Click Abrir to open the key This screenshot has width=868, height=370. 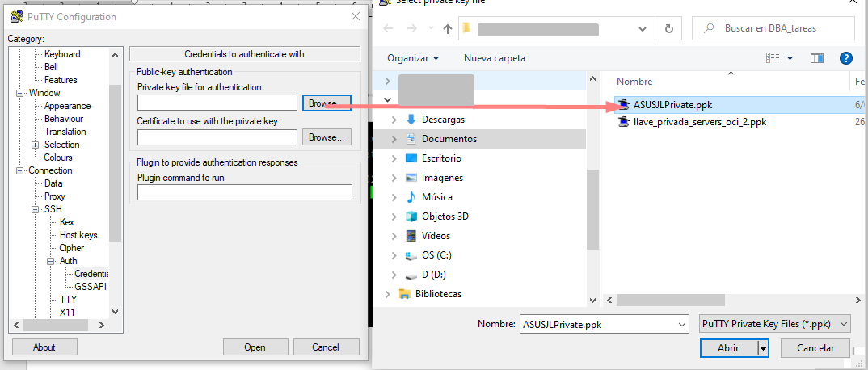pyautogui.click(x=728, y=348)
